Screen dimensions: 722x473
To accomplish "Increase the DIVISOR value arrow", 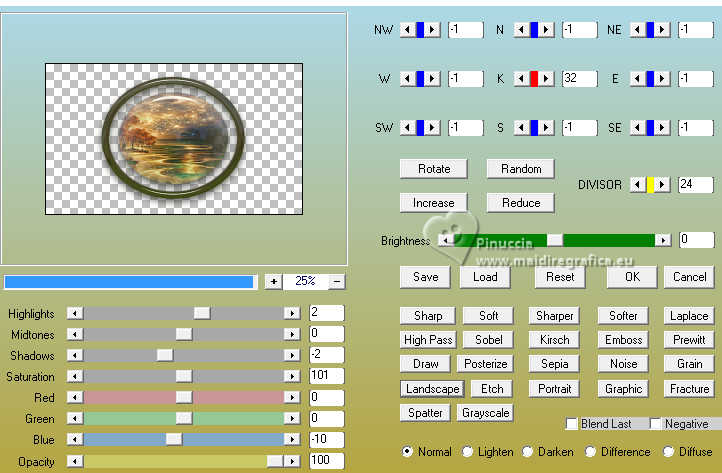I will tap(662, 185).
